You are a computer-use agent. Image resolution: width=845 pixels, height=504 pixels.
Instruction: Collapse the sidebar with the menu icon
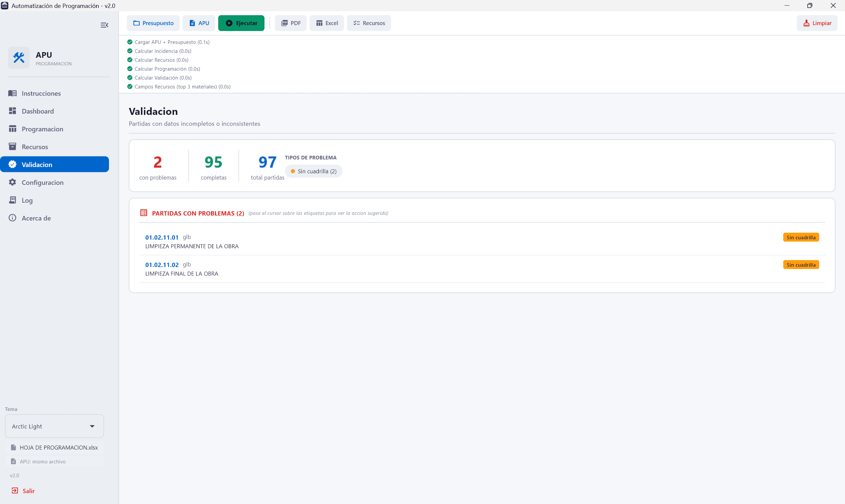click(104, 25)
